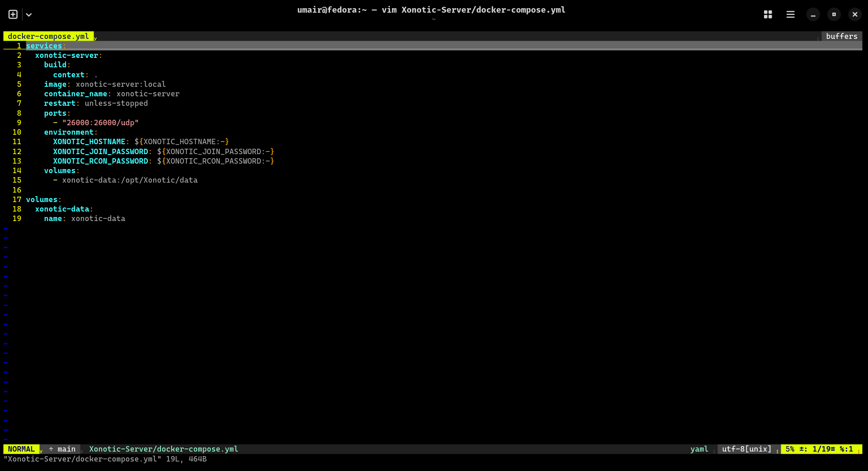Click the ${XONOTIC_RCON_PASSWORD:-} value
The height and width of the screenshot is (471, 868).
point(216,161)
